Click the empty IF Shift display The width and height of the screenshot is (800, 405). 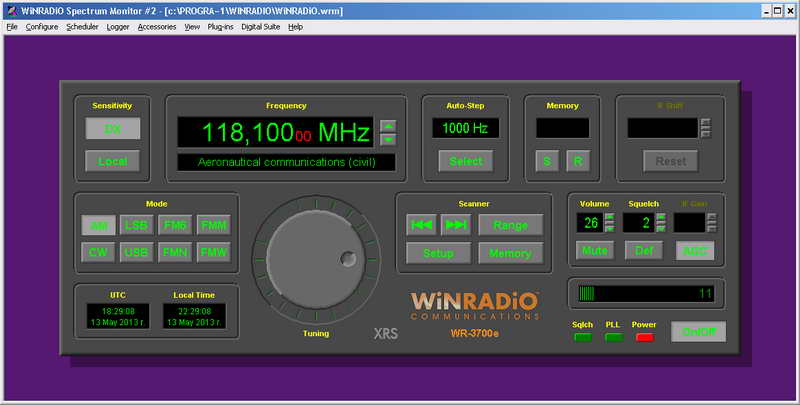(x=663, y=128)
